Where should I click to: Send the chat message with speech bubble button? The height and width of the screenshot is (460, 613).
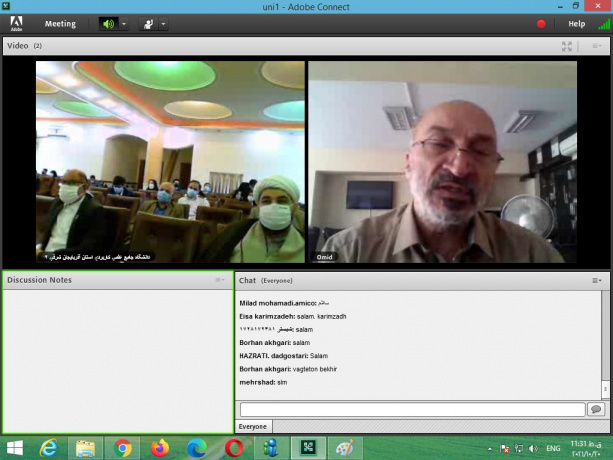click(x=597, y=409)
